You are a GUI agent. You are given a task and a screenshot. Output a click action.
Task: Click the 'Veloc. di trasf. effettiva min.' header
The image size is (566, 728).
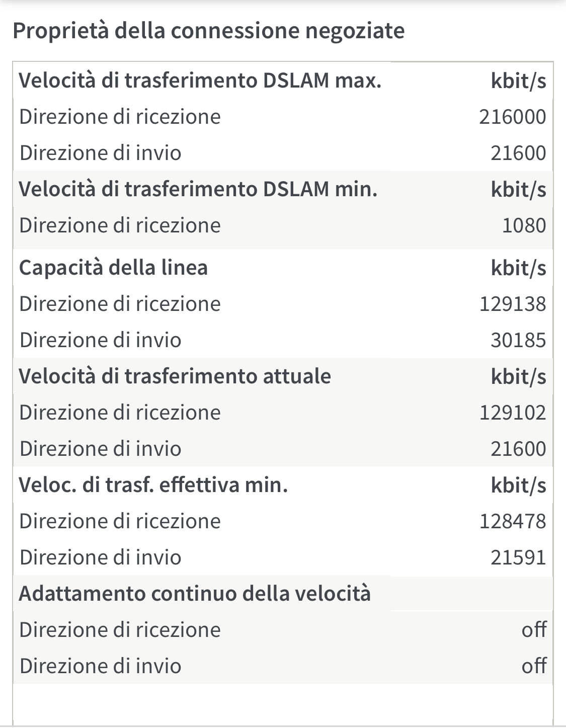pyautogui.click(x=153, y=485)
